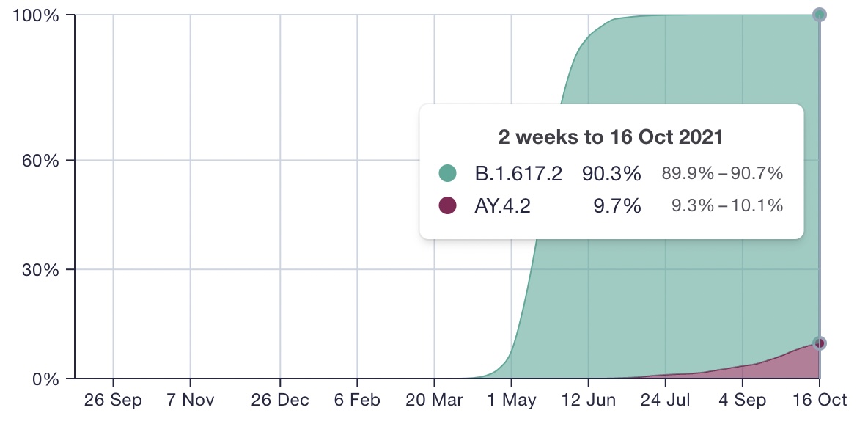The image size is (868, 424).
Task: Click the 30% y-axis label
Action: pyautogui.click(x=40, y=270)
